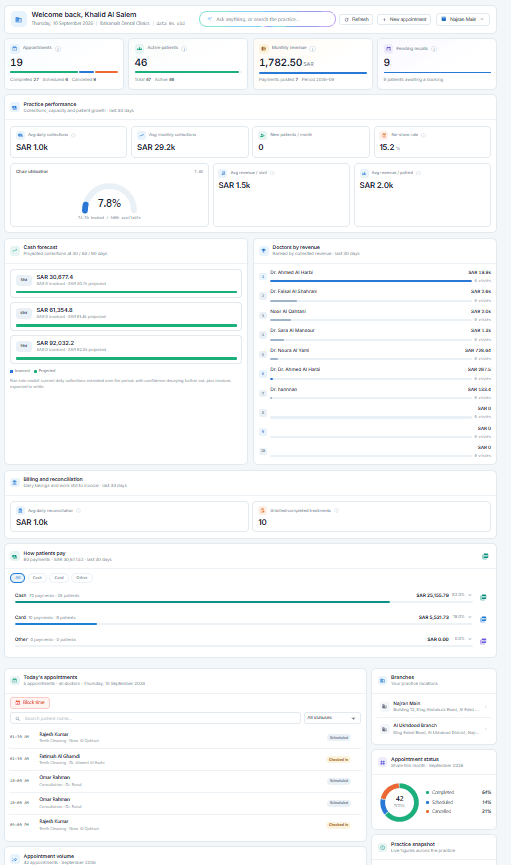511x865 pixels.
Task: Click the info icon beside Avg daily collections
Action: pyautogui.click(x=73, y=135)
